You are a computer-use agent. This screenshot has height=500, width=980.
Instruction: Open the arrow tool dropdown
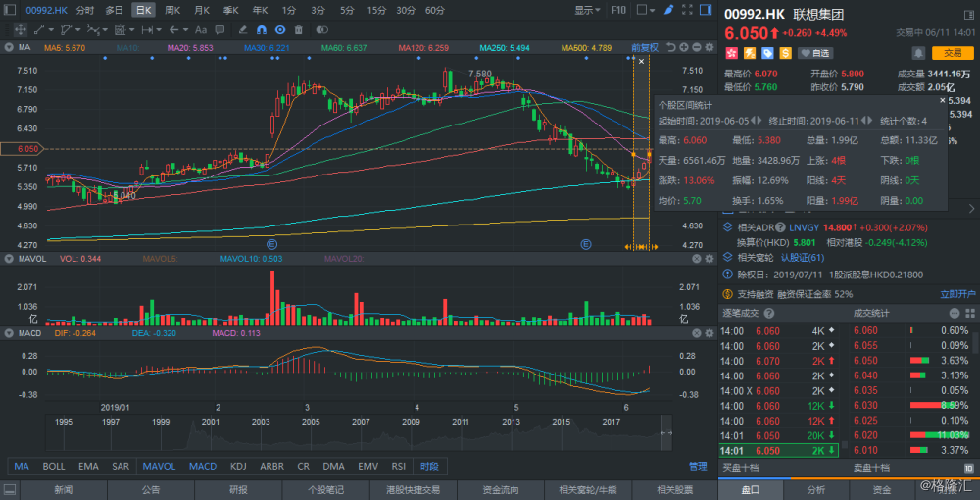pos(186,29)
